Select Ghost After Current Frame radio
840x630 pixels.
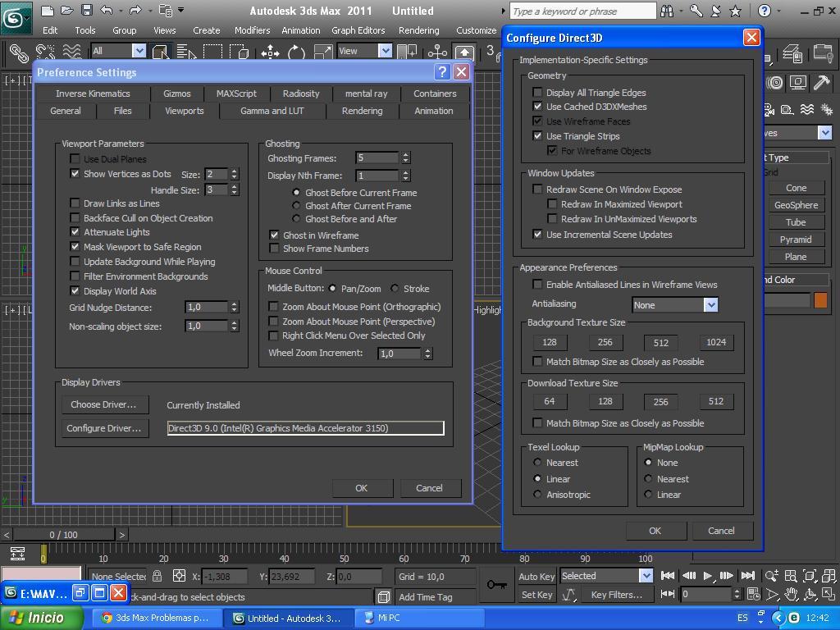pyautogui.click(x=296, y=206)
